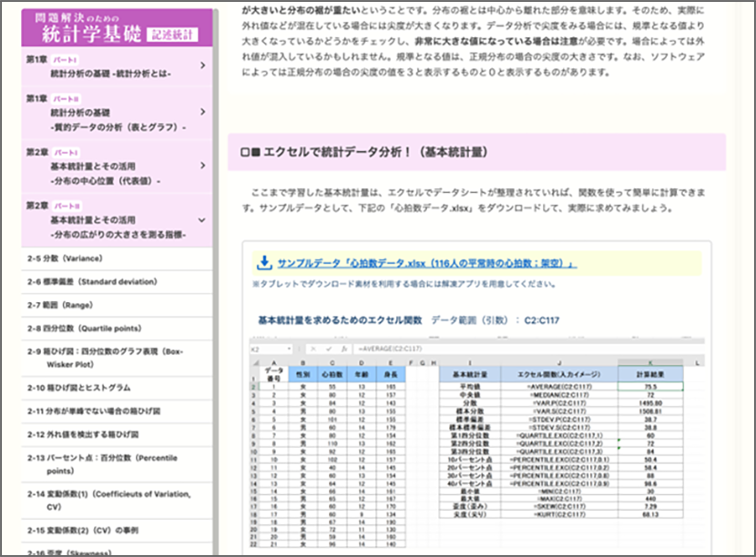The height and width of the screenshot is (557, 756).
Task: Go to section 2-6 Standard deviation
Action: click(x=117, y=282)
